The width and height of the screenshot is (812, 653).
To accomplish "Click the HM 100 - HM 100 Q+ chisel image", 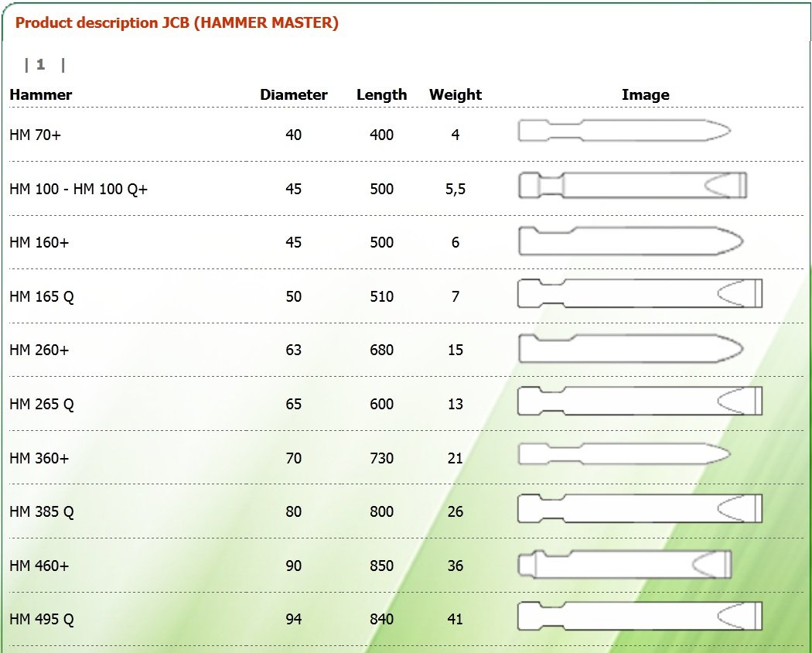I will coord(633,186).
